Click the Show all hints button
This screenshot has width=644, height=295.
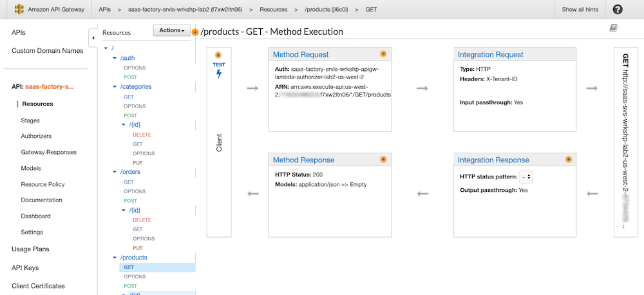pyautogui.click(x=580, y=10)
